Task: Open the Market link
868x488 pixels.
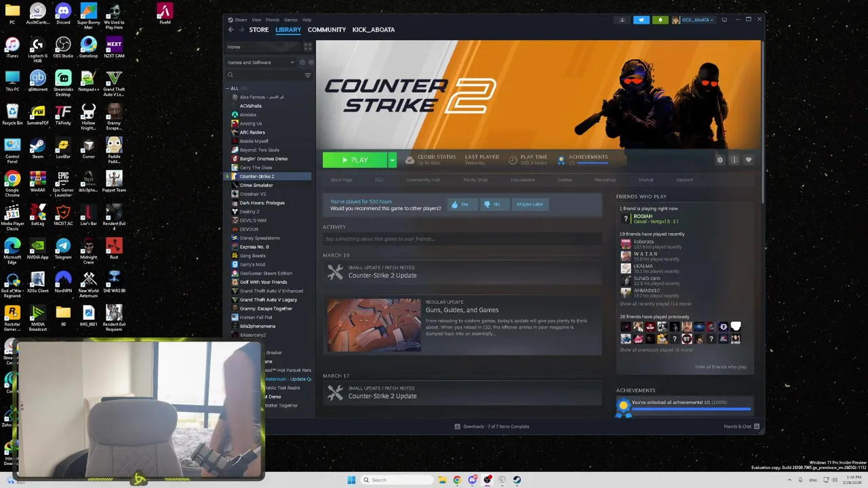Action: (x=646, y=180)
